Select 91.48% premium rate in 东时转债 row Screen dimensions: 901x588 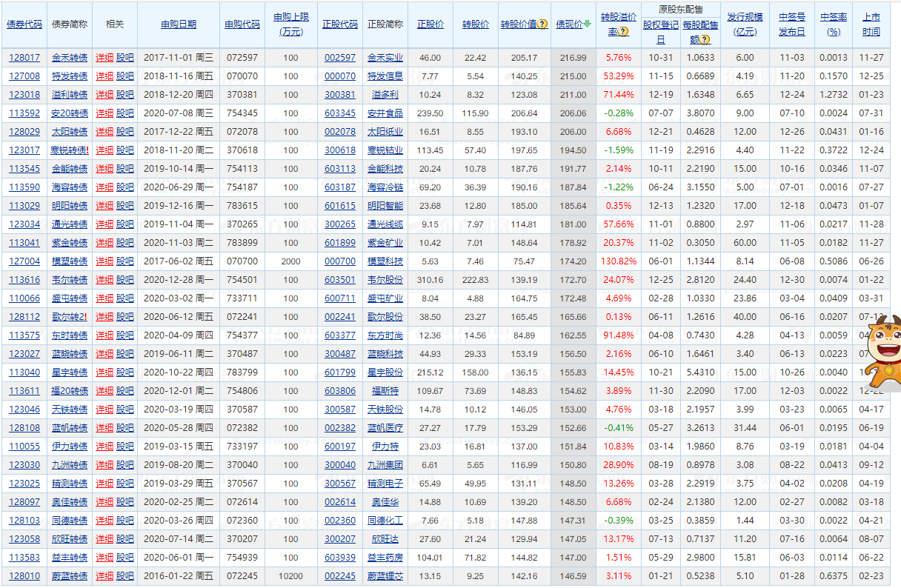click(x=619, y=335)
